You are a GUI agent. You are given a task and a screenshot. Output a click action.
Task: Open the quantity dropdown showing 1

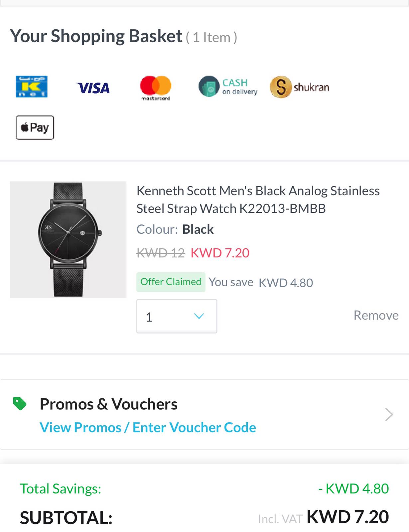click(x=177, y=316)
